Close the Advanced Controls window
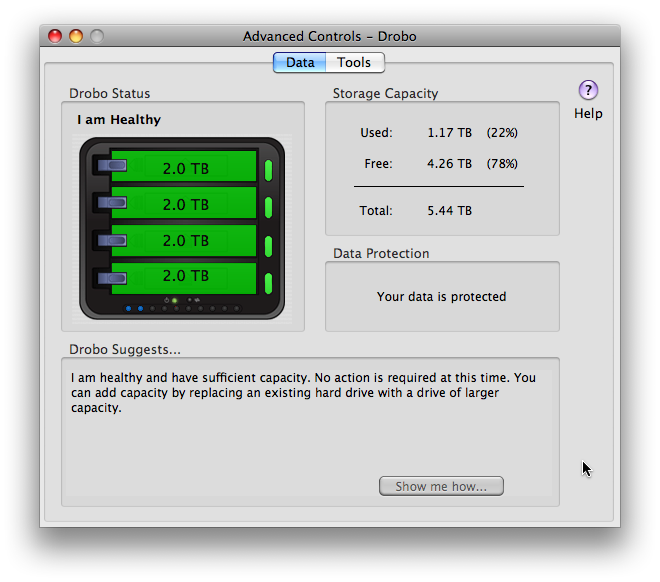 (55, 36)
